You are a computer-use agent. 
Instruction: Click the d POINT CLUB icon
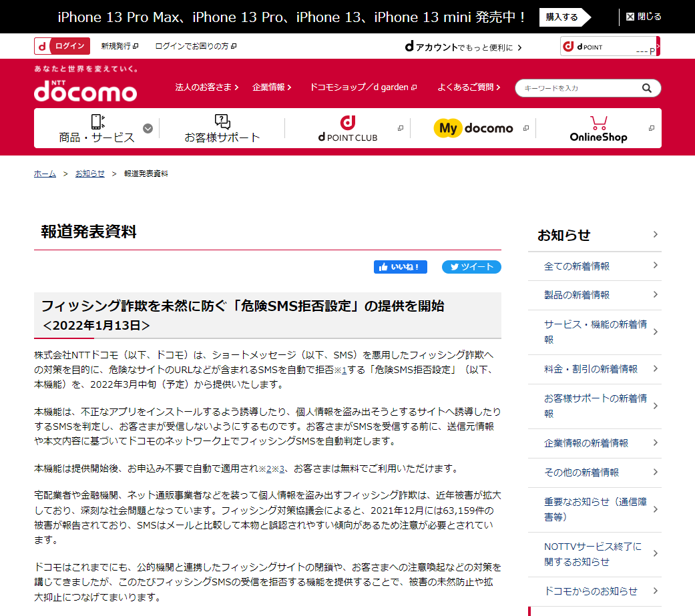pos(348,122)
